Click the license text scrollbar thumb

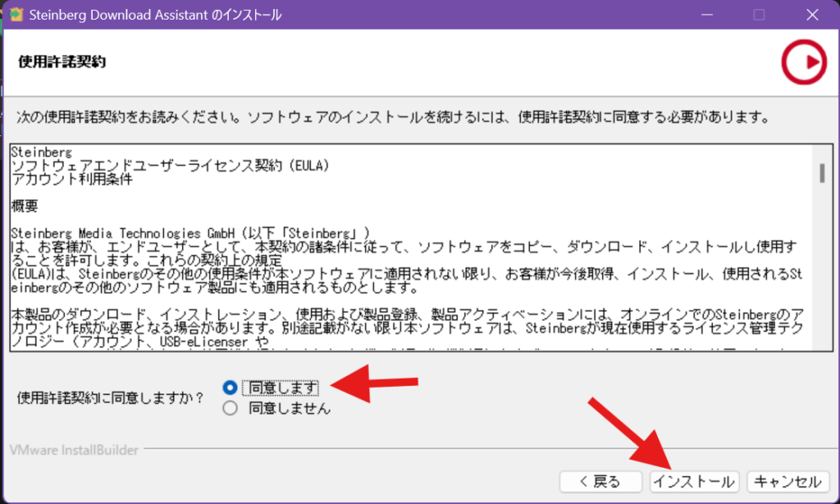pos(822,173)
